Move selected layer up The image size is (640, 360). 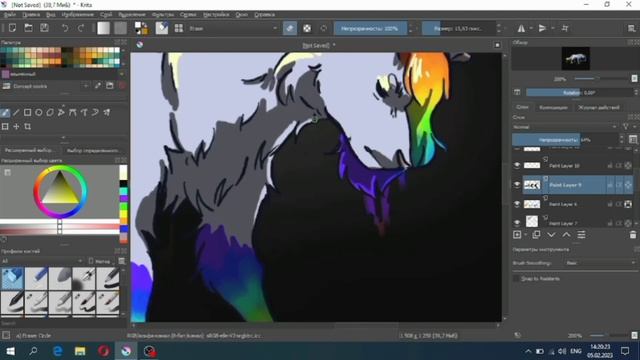point(566,235)
